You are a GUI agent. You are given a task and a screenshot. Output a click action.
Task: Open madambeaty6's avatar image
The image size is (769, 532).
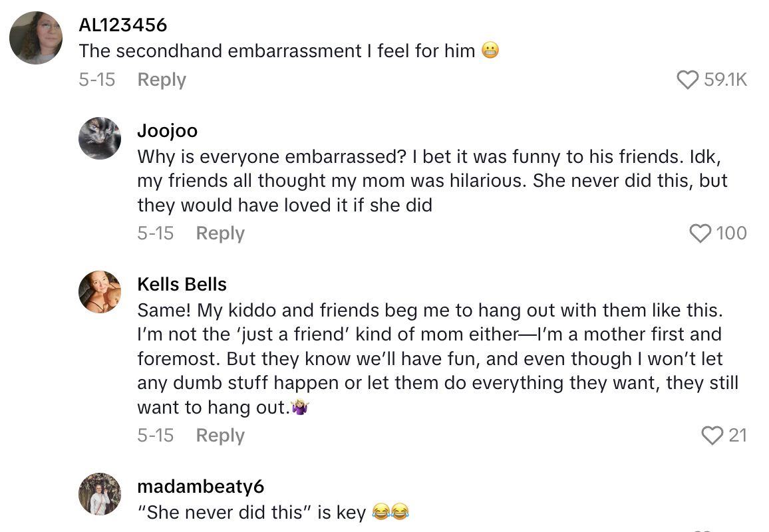(x=100, y=495)
